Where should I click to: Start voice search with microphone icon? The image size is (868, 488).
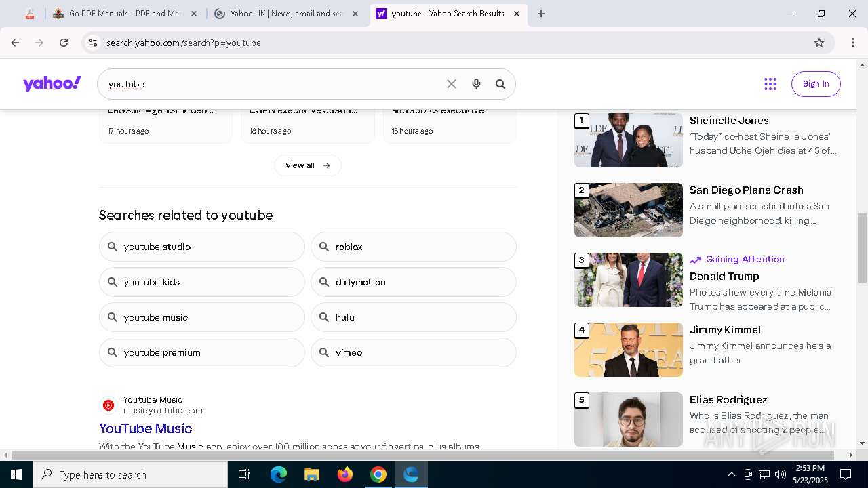point(476,84)
